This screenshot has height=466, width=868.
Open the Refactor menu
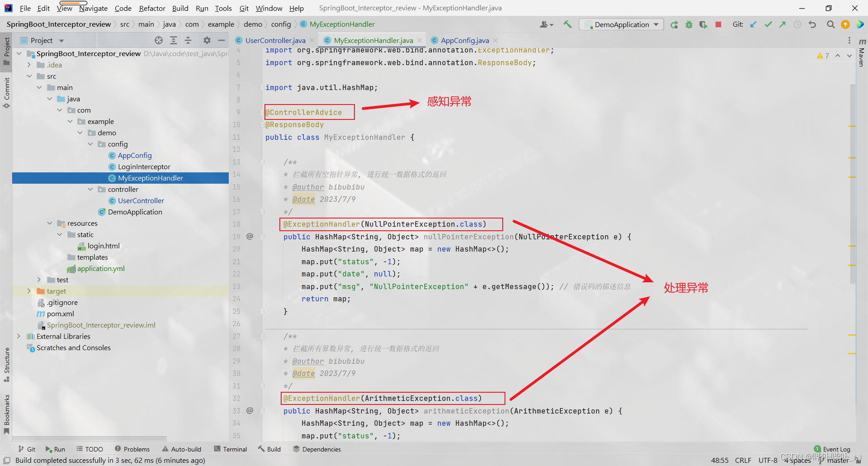click(x=152, y=8)
